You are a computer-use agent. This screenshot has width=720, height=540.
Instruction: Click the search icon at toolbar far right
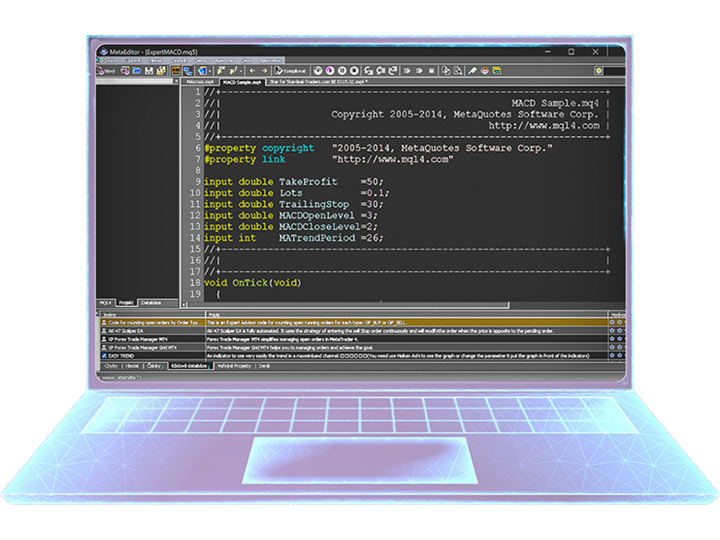point(599,71)
